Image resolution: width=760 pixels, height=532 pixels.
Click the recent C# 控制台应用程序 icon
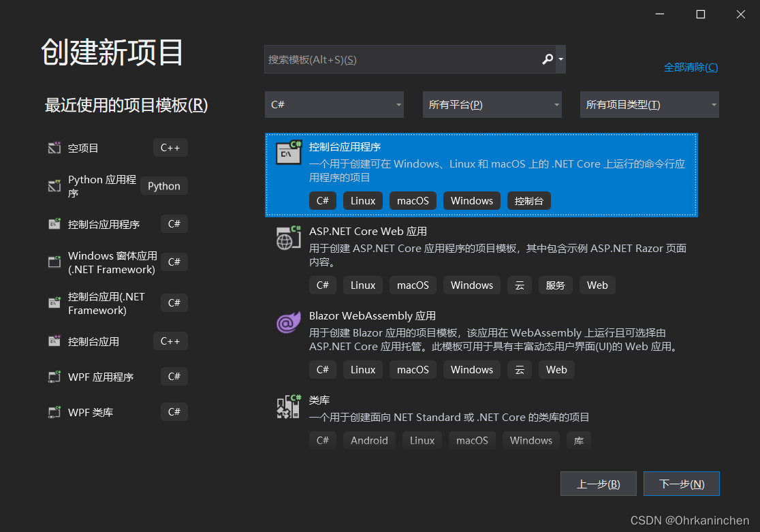[x=54, y=223]
